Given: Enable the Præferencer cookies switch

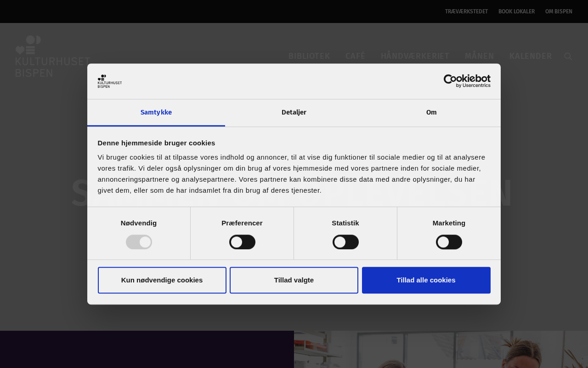Looking at the screenshot, I should 242,242.
